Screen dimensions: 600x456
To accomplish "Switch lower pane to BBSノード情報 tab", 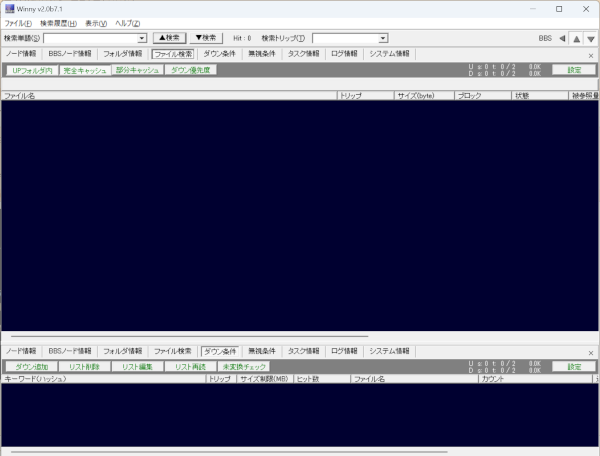I will coord(70,351).
